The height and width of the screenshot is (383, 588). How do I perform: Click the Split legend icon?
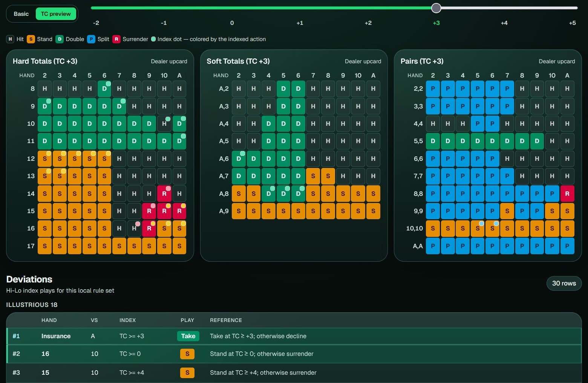pos(91,39)
